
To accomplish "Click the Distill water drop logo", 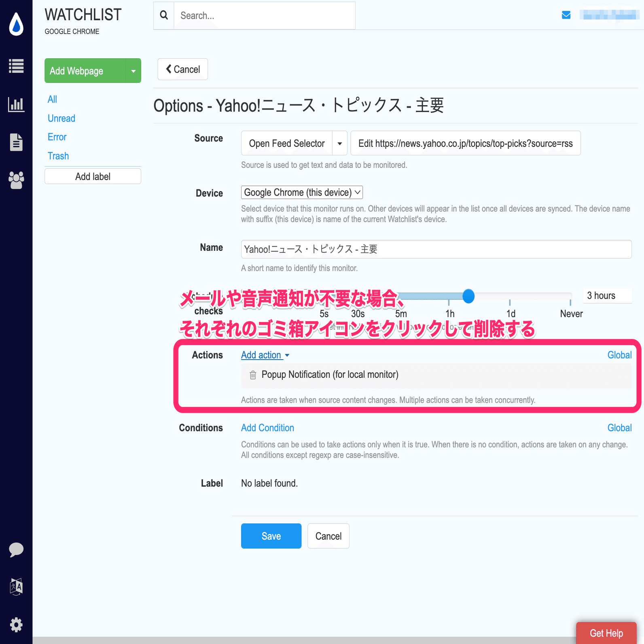I will [16, 24].
